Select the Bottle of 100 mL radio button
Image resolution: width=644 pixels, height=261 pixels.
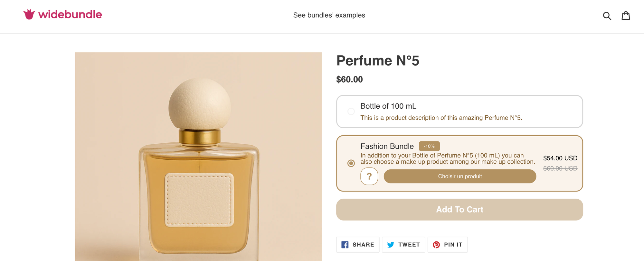351,111
